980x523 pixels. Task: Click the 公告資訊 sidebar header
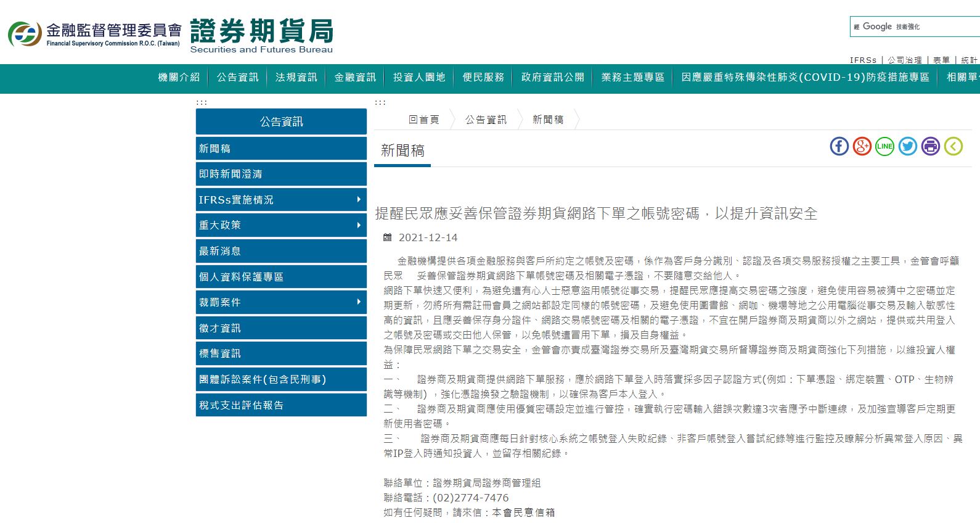point(281,121)
